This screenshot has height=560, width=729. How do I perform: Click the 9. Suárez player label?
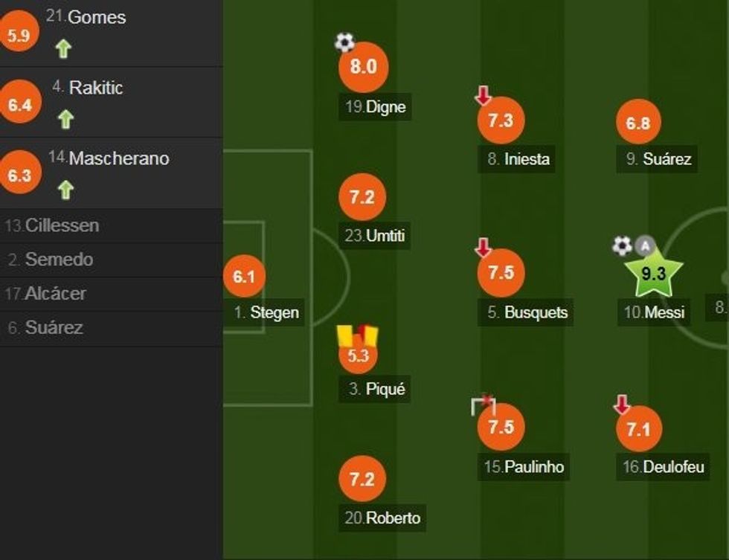coord(658,158)
